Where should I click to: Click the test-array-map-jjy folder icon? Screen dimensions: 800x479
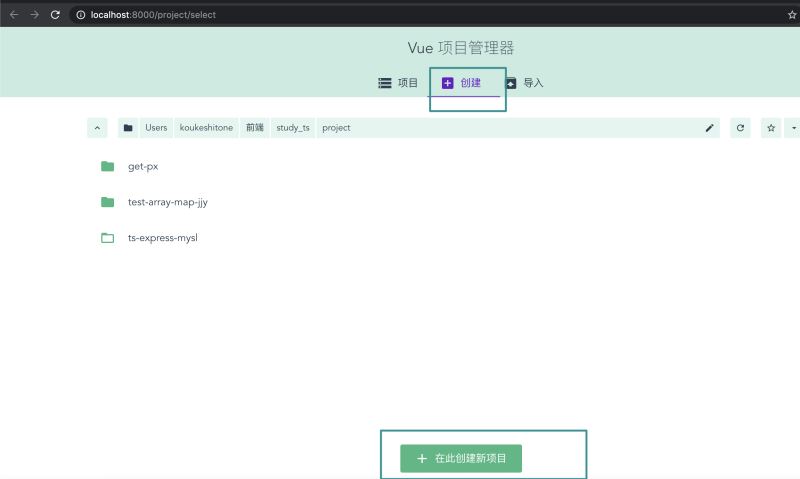[107, 202]
